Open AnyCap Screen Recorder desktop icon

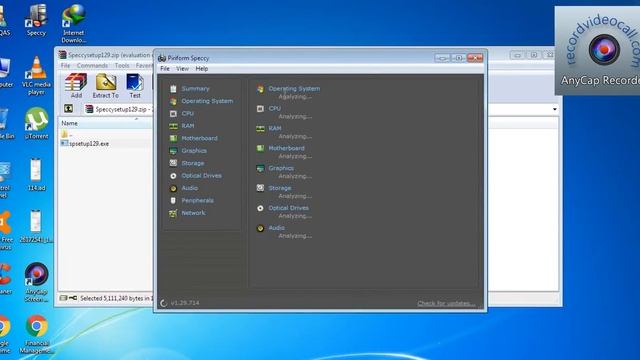click(36, 282)
